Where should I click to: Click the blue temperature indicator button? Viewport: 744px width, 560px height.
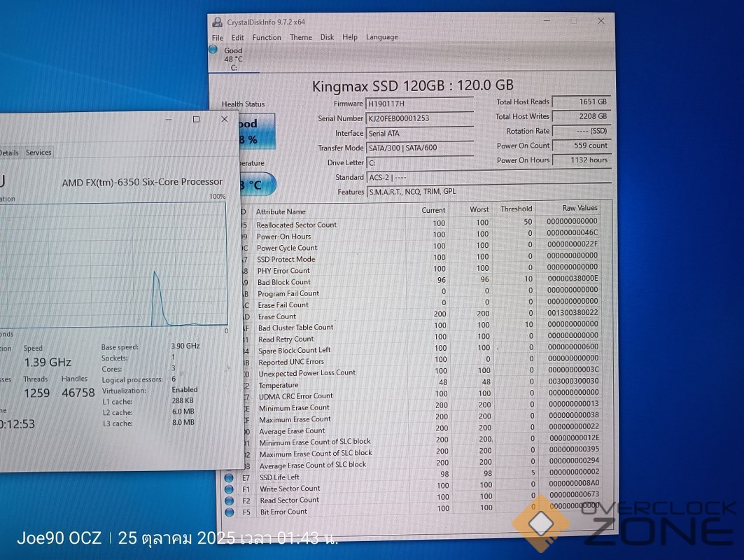(251, 185)
